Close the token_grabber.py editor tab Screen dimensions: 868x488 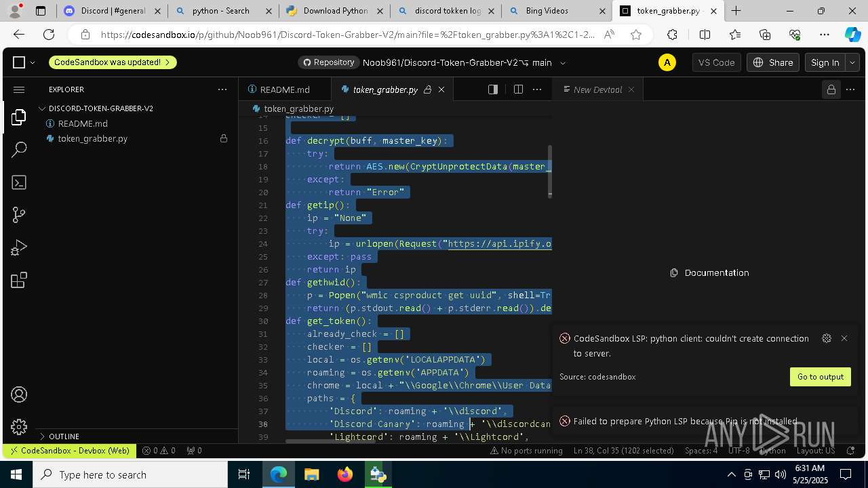tap(441, 89)
